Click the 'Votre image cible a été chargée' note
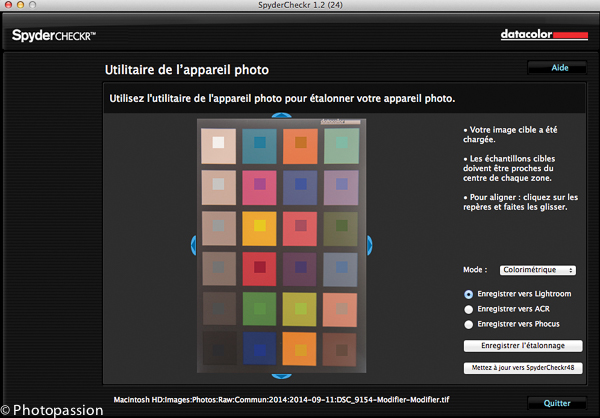This screenshot has width=600, height=418. click(x=510, y=134)
